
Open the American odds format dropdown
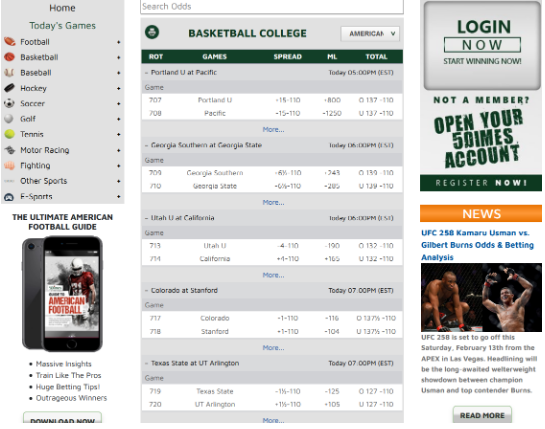tap(370, 34)
